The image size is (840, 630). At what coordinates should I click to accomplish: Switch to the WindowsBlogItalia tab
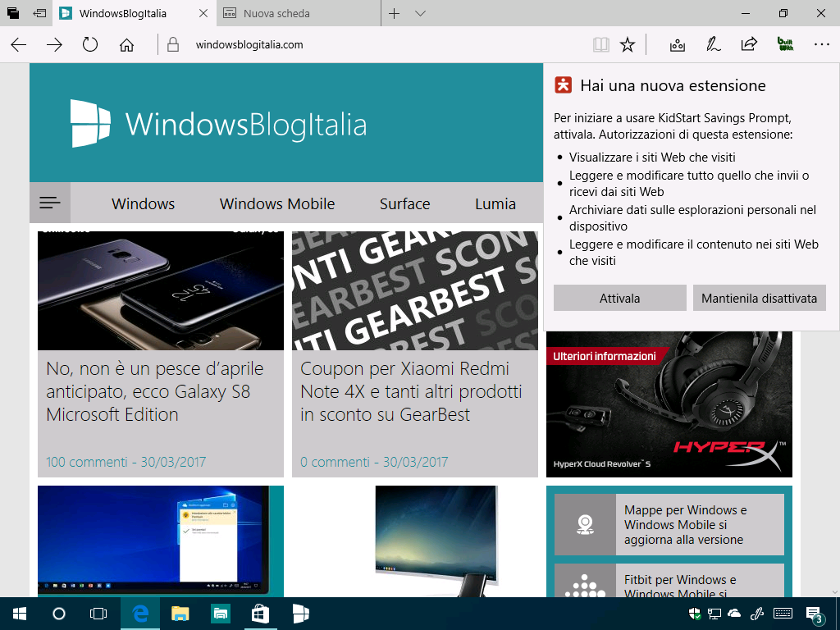tap(134, 13)
